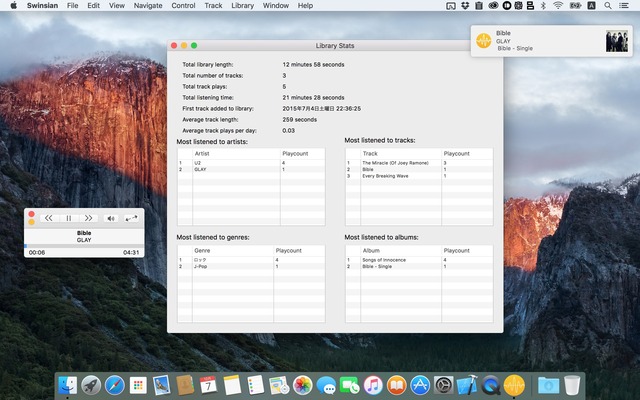Open the Edit menu

coord(93,5)
